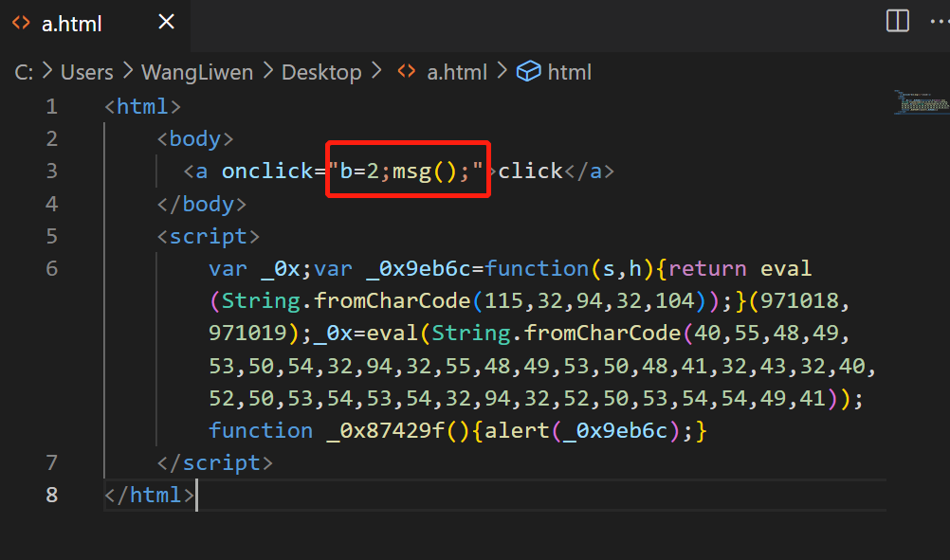Viewport: 950px width, 560px height.
Task: Click the cube symbol icon before html breadcrumb
Action: [528, 71]
